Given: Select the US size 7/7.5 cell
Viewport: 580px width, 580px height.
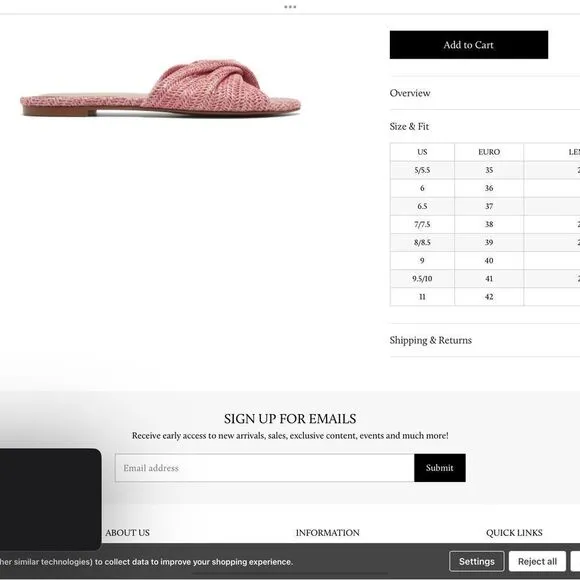Looking at the screenshot, I should 422,225.
